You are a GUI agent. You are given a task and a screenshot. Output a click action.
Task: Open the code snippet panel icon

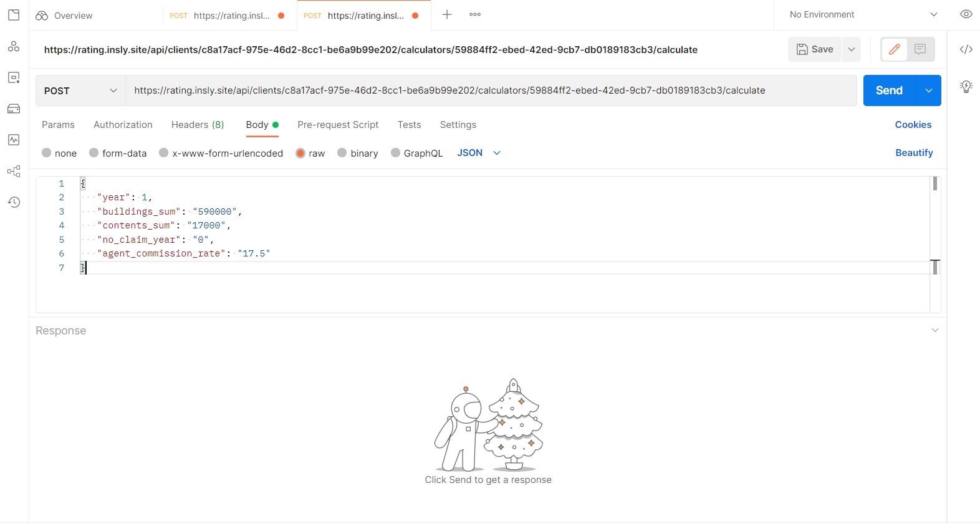pyautogui.click(x=966, y=49)
